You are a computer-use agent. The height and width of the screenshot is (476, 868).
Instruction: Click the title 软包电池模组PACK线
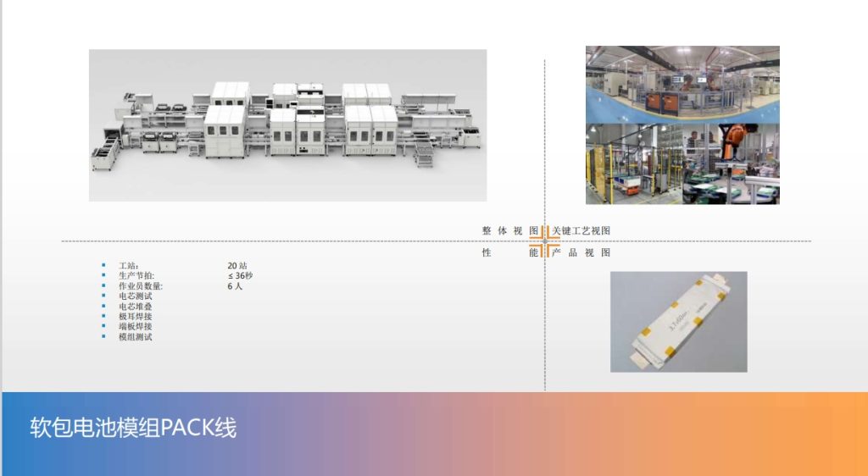[133, 428]
